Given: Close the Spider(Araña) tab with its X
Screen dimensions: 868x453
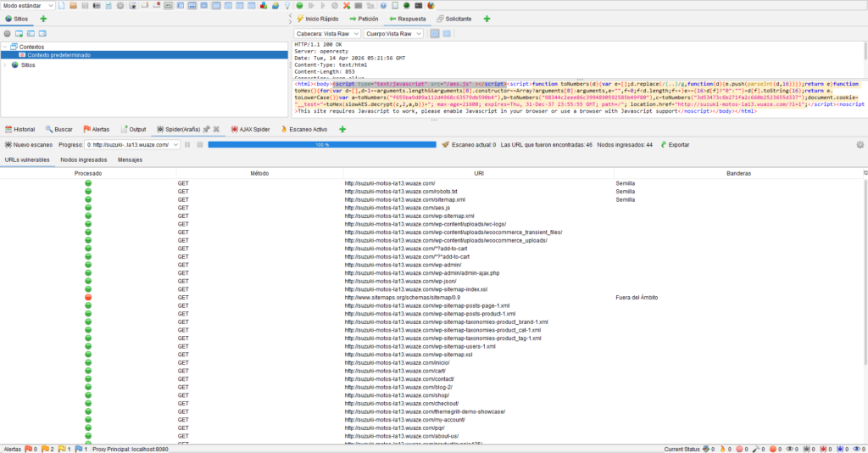Looking at the screenshot, I should [x=216, y=129].
